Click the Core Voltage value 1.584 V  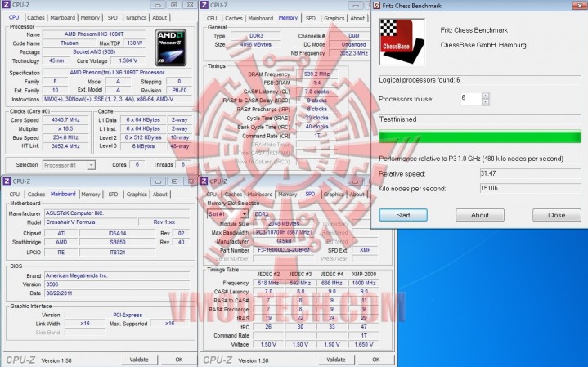[x=128, y=60]
